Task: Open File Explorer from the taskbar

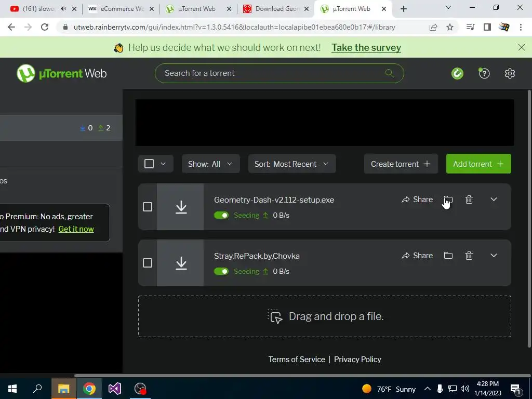Action: [63, 389]
